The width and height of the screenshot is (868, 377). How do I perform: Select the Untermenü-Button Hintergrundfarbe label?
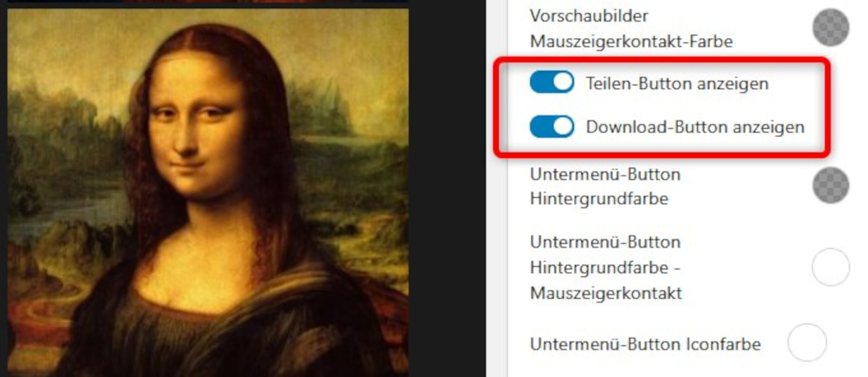click(605, 186)
